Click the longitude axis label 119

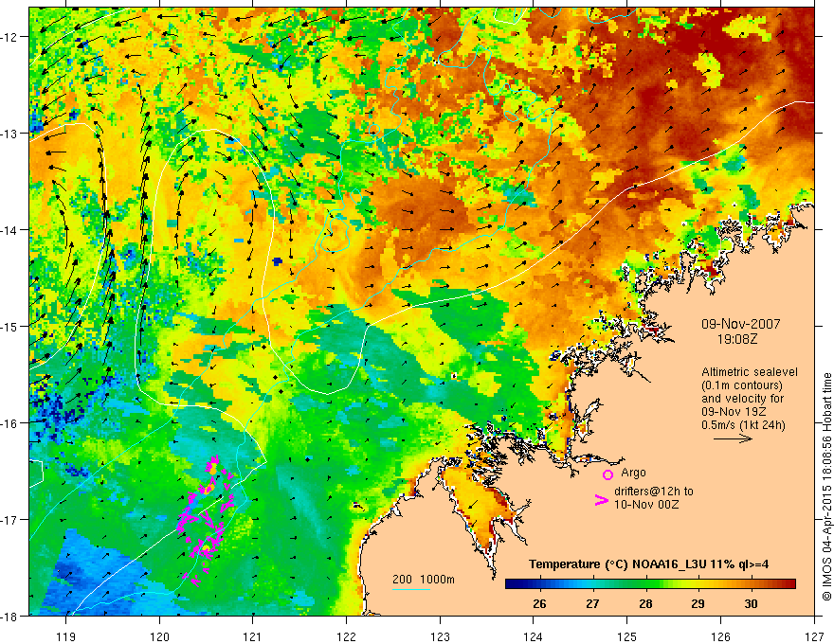click(x=66, y=636)
